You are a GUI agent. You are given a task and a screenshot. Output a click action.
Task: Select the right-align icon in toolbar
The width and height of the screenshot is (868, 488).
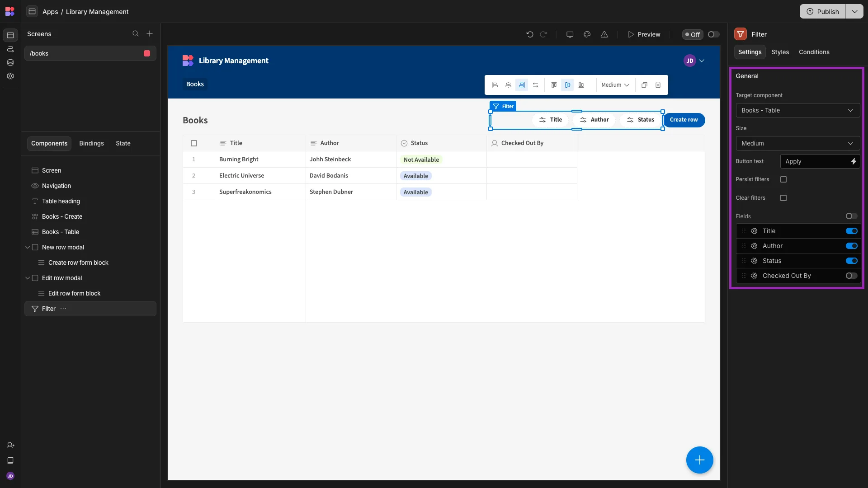pos(522,85)
